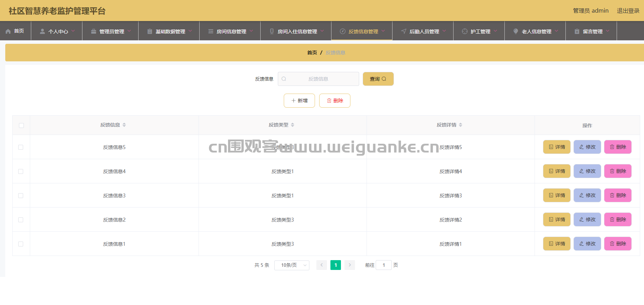Open the 10条/页 page size dropdown
This screenshot has width=644, height=305.
pos(291,265)
